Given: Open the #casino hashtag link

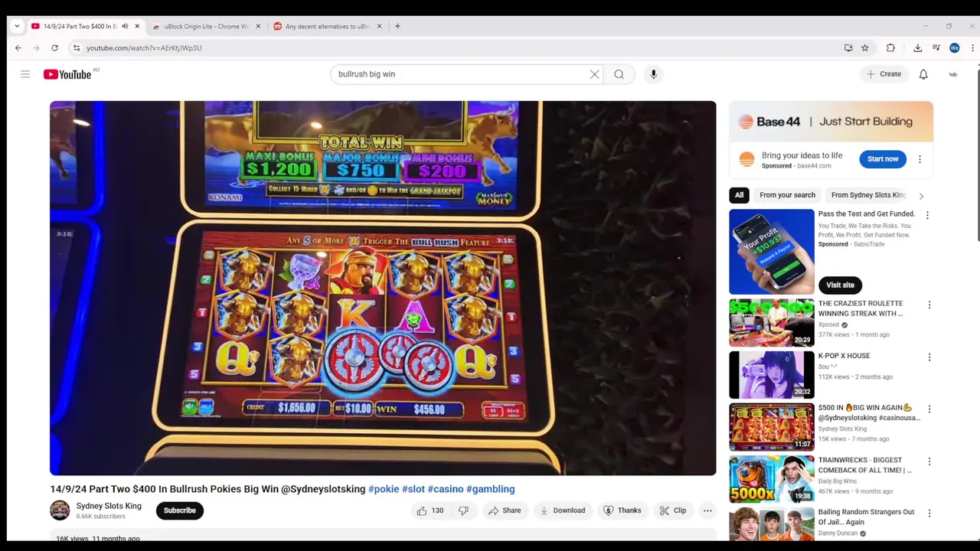Looking at the screenshot, I should point(446,489).
